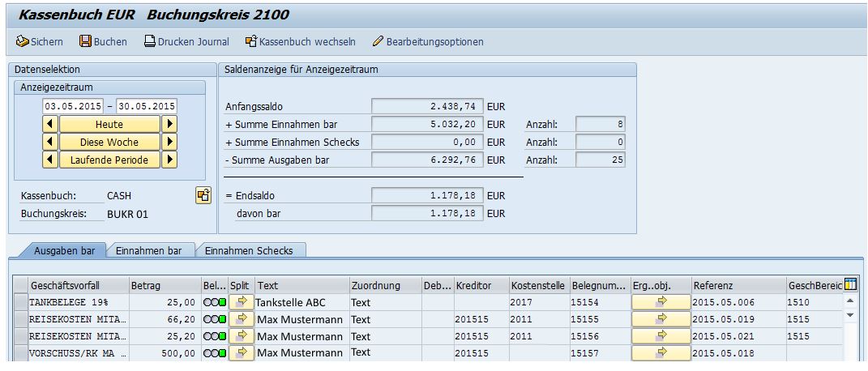The image size is (868, 371).
Task: Click status traffic light of 66,20 row
Action: pyautogui.click(x=215, y=319)
